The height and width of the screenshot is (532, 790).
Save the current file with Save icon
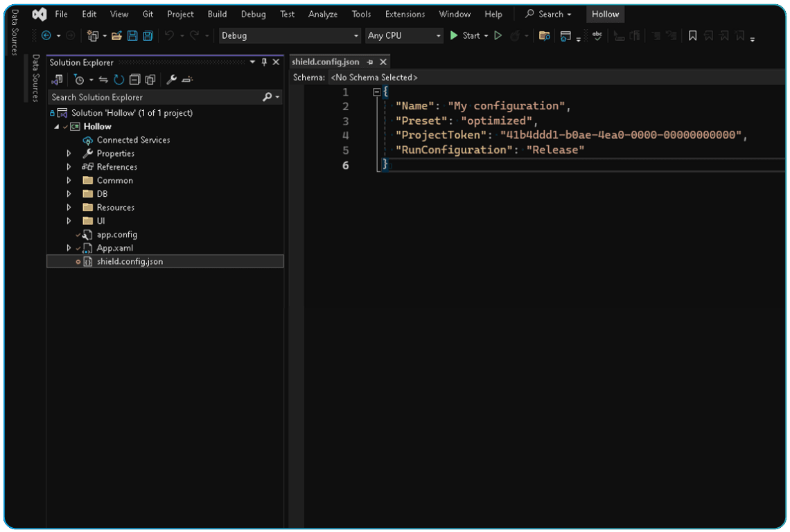(x=132, y=35)
